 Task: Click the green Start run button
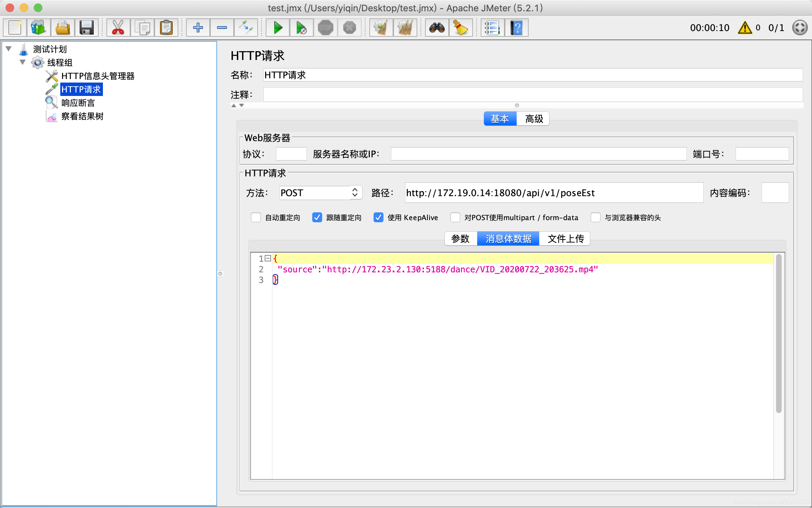[x=278, y=28]
